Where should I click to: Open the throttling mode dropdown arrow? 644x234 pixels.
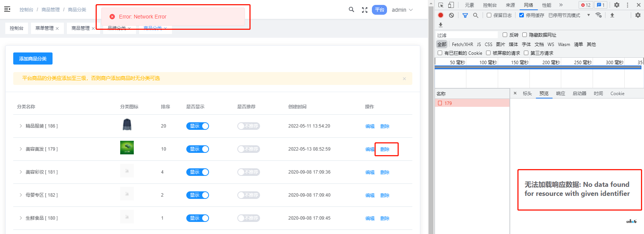pyautogui.click(x=588, y=15)
